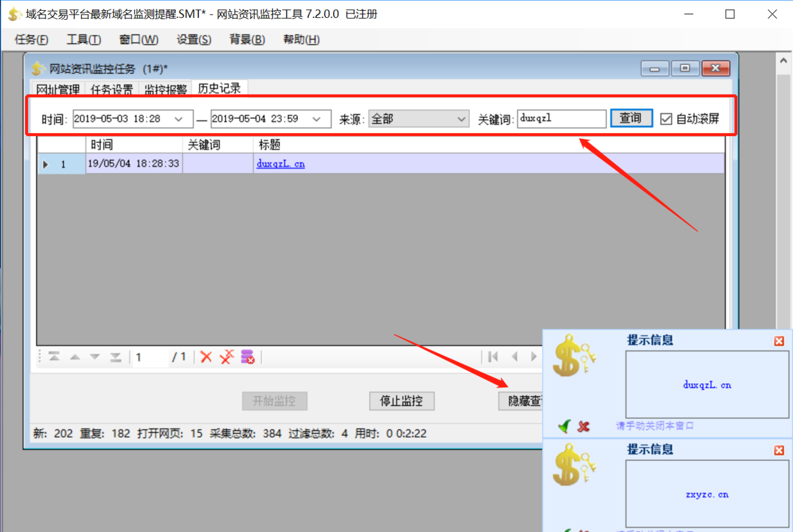The width and height of the screenshot is (793, 532).
Task: Click the duxqzL.cn link in popup
Action: [707, 385]
